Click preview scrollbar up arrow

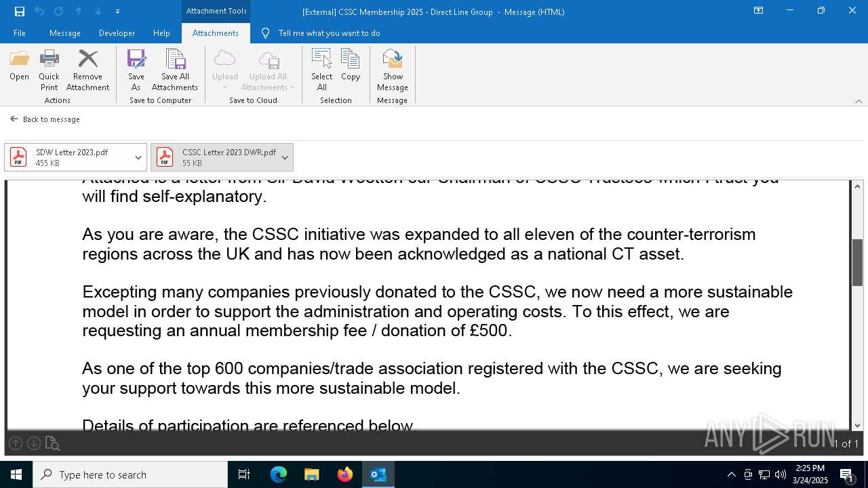[858, 186]
